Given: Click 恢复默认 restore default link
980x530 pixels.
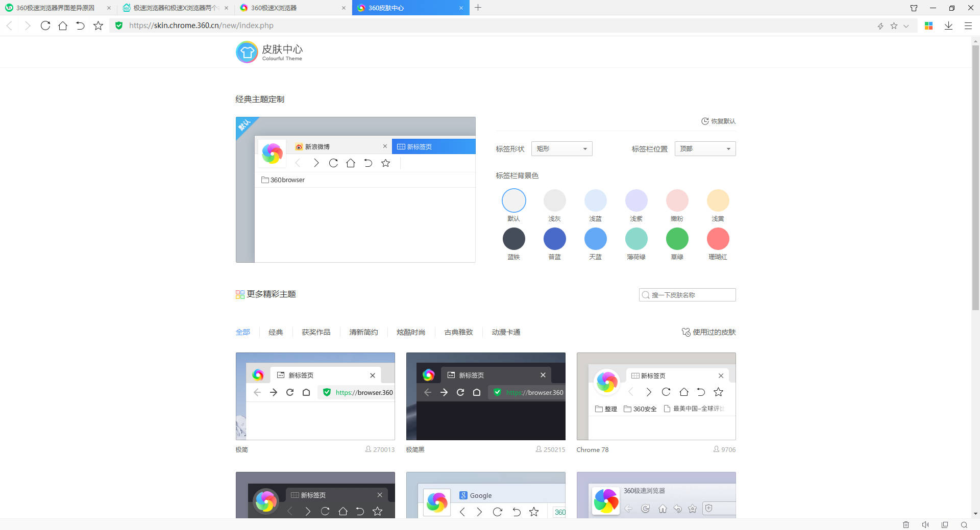Looking at the screenshot, I should pos(718,121).
